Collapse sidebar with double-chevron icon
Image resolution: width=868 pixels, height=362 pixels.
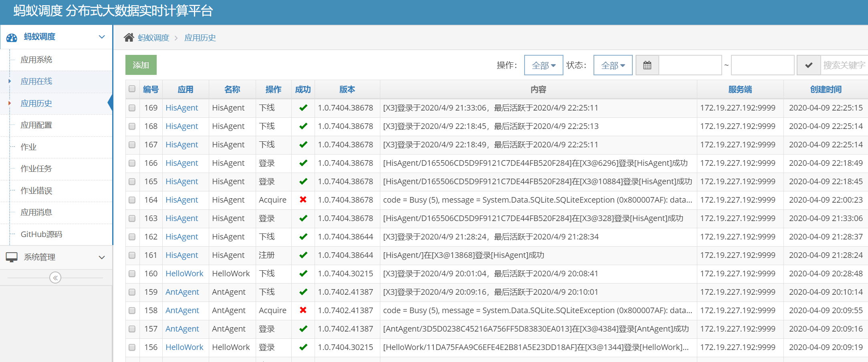point(55,278)
